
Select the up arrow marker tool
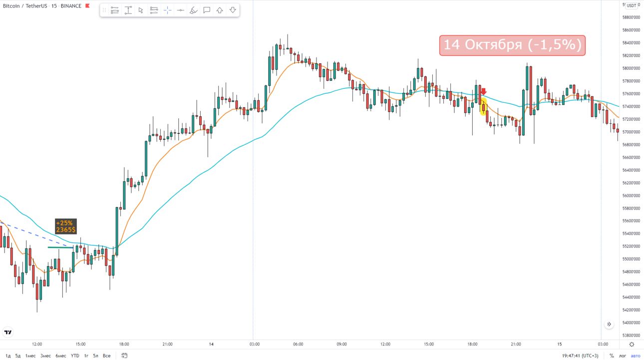(220, 10)
